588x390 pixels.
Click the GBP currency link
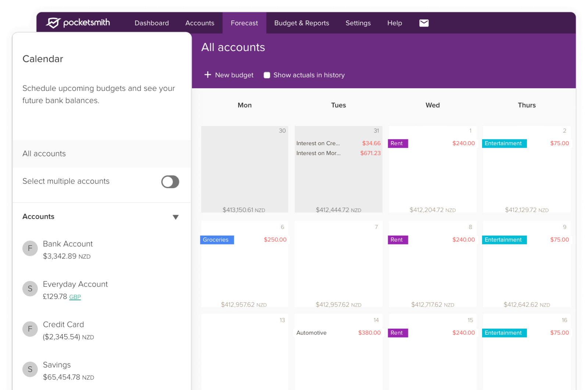pos(75,297)
